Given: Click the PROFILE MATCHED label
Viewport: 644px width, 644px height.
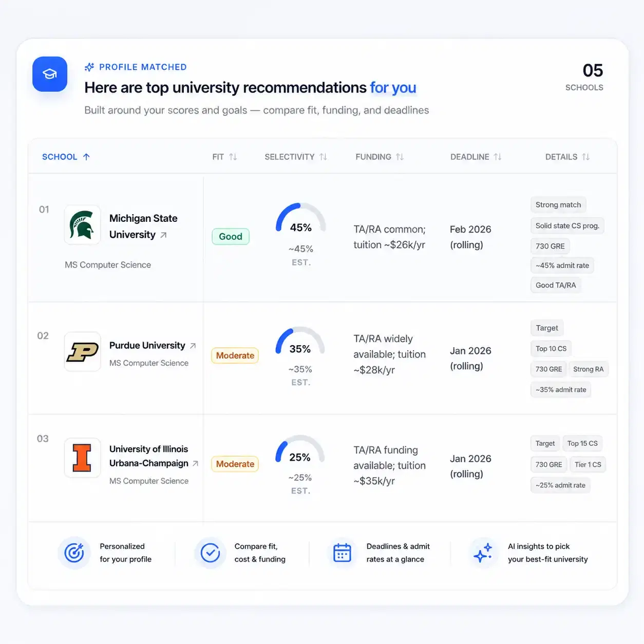Looking at the screenshot, I should pyautogui.click(x=143, y=67).
